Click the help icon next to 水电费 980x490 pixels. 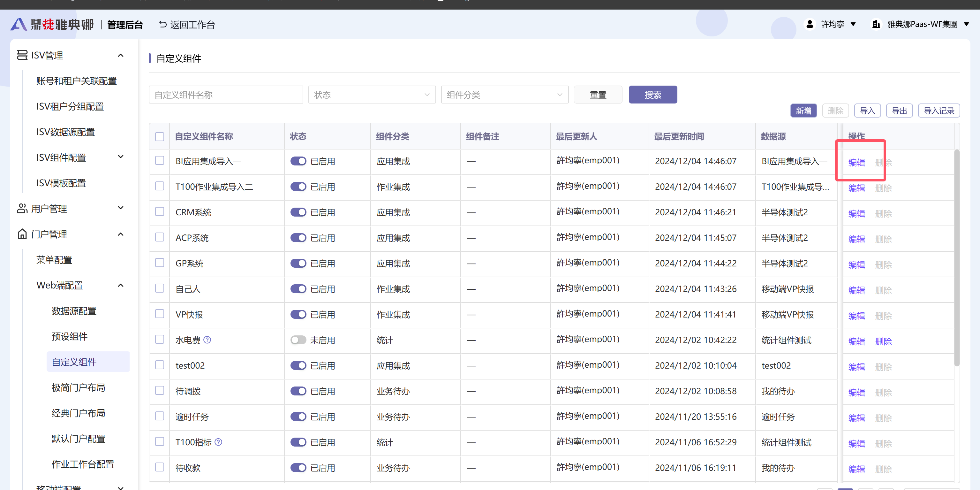(207, 340)
